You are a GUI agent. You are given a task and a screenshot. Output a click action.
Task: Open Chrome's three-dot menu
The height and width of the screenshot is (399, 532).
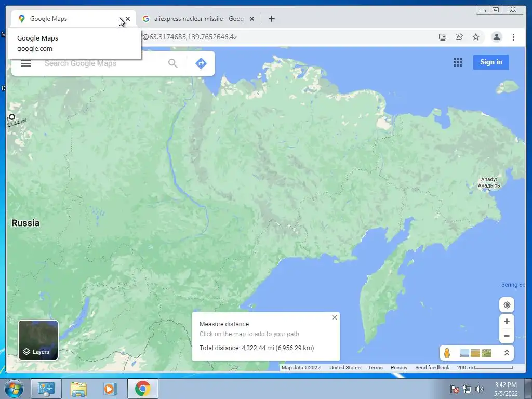click(x=513, y=37)
